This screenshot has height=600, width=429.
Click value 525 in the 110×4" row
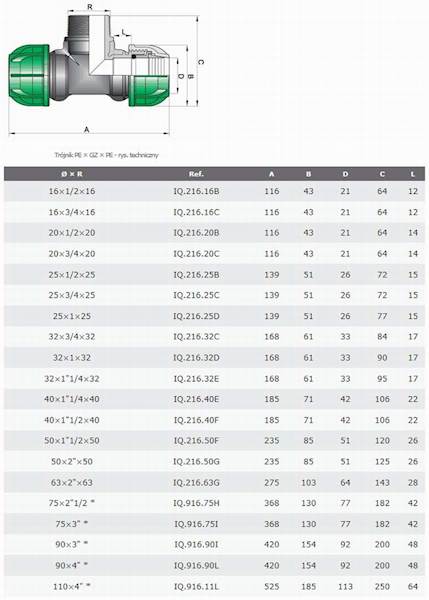(x=271, y=586)
